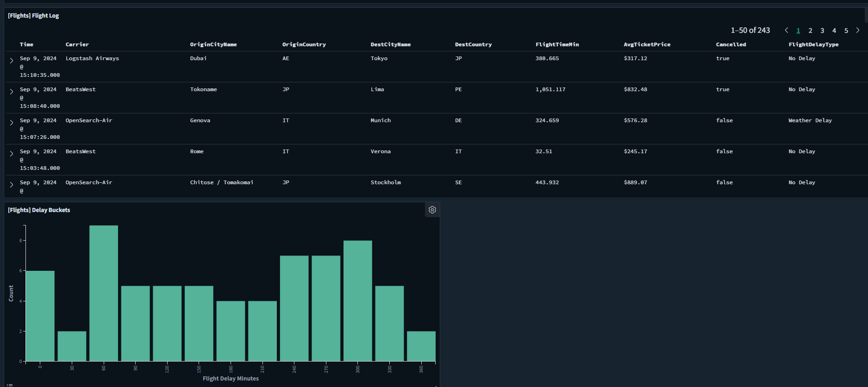This screenshot has height=387, width=868.
Task: Click the 270-minute delay bar
Action: [x=326, y=308]
